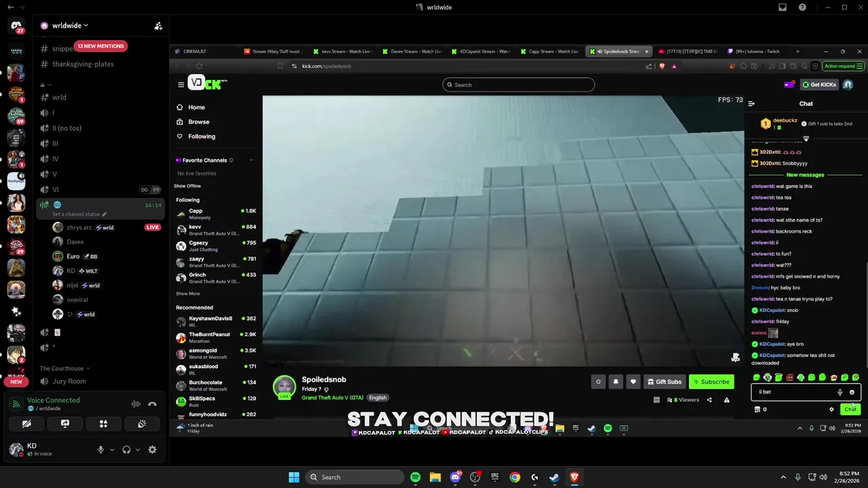The width and height of the screenshot is (868, 488).
Task: Open Kick Following page
Action: [201, 136]
